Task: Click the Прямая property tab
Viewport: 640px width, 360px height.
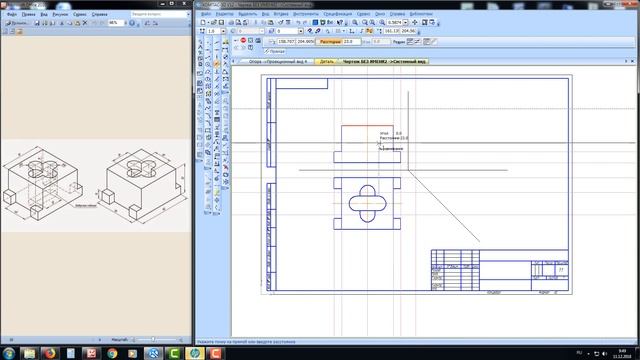Action: coord(275,51)
